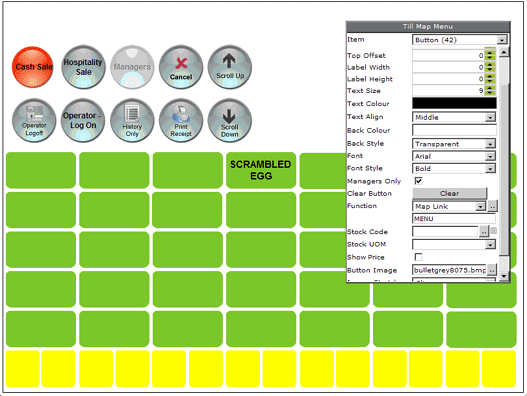Click the Cancel button with red X

click(x=181, y=67)
